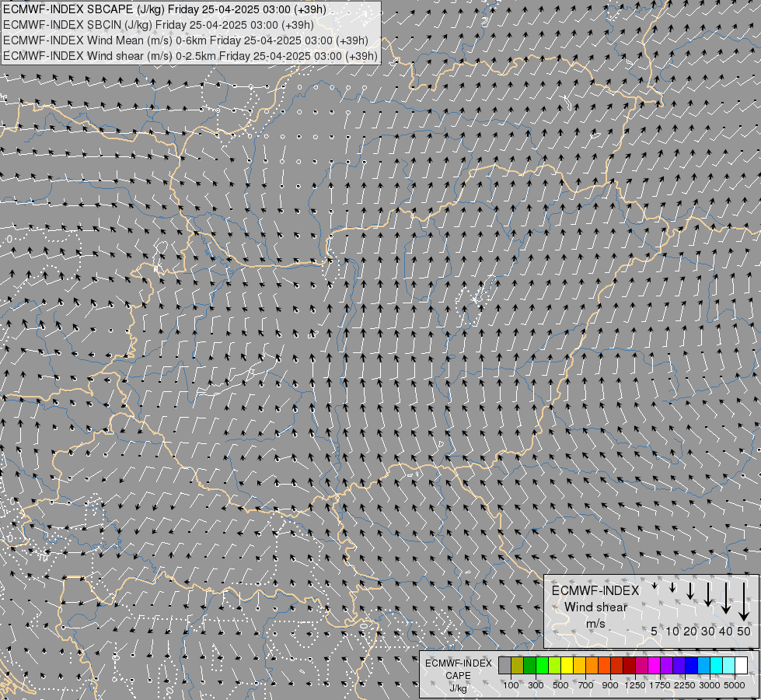The width and height of the screenshot is (761, 700).
Task: Select the dark maroon red CAPE swatch
Action: click(x=630, y=666)
